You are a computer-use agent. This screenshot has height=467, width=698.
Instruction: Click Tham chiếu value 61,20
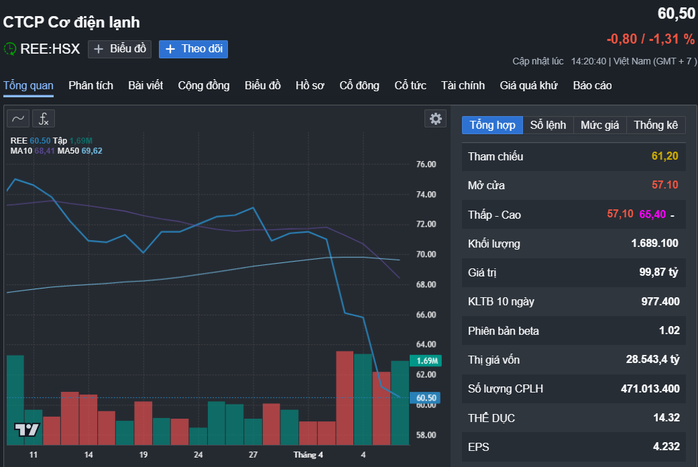[x=665, y=156]
